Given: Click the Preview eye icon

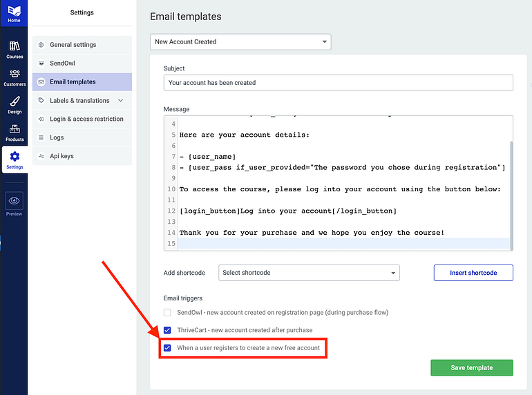Looking at the screenshot, I should pos(15,201).
